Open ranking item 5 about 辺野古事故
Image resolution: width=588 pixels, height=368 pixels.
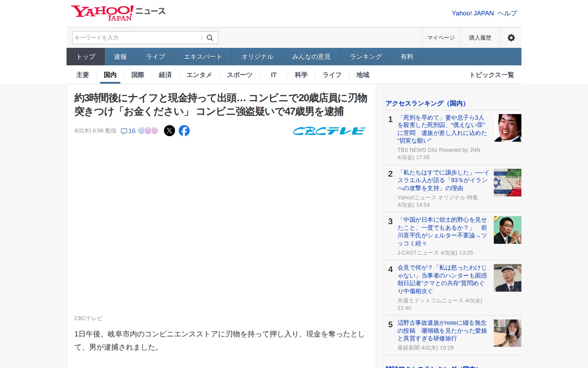pos(442,331)
